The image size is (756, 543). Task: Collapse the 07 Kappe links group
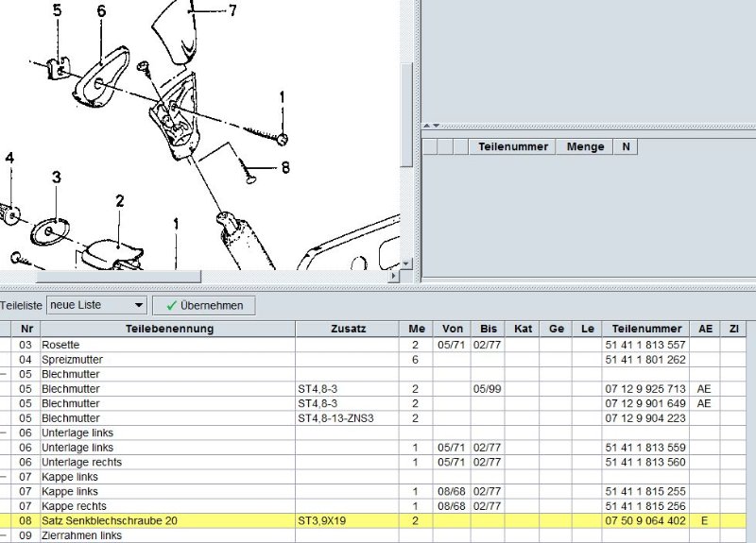[5, 477]
